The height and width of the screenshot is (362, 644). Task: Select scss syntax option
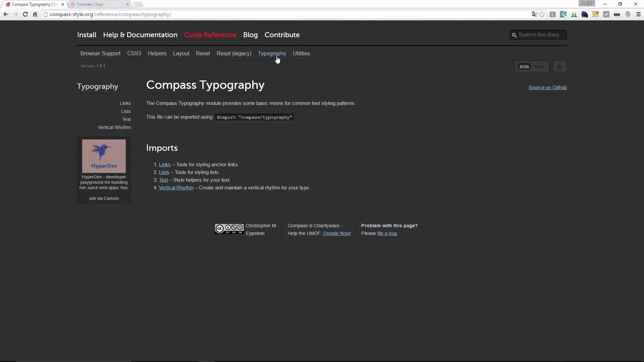524,67
